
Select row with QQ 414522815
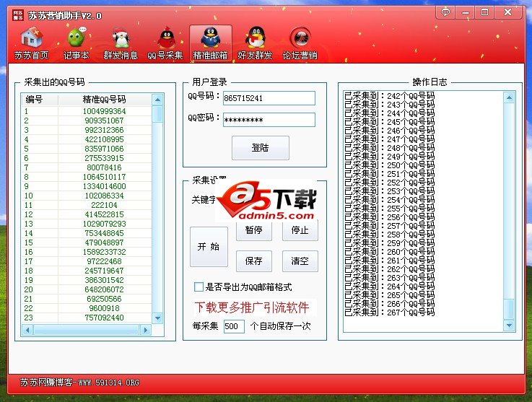tap(87, 214)
